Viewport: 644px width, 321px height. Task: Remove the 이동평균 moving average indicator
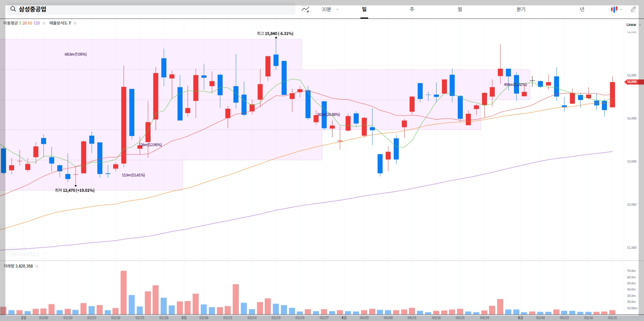tap(44, 23)
